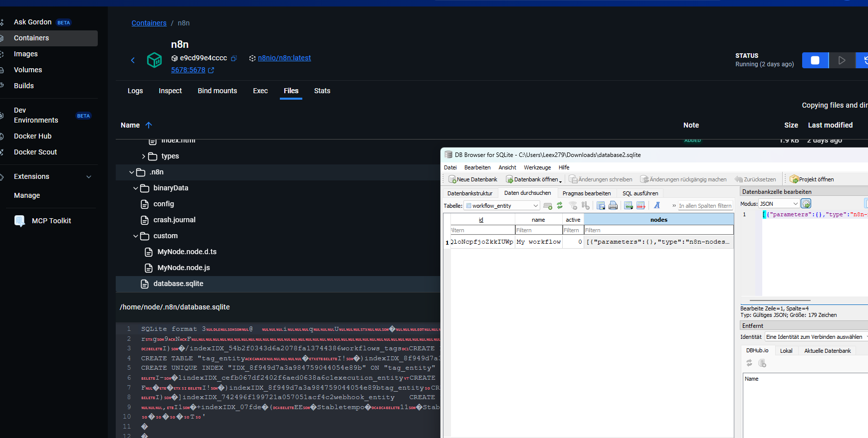Click save table view icon in DB Browser
868x438 pixels.
(x=601, y=206)
